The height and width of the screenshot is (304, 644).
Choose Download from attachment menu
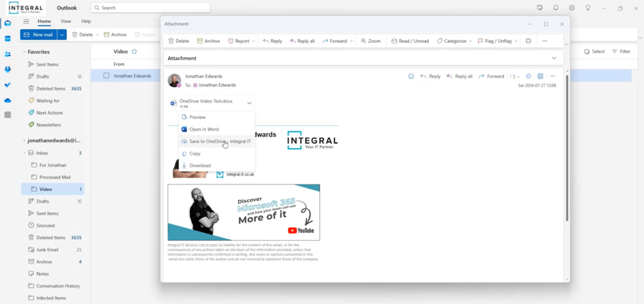point(216,165)
